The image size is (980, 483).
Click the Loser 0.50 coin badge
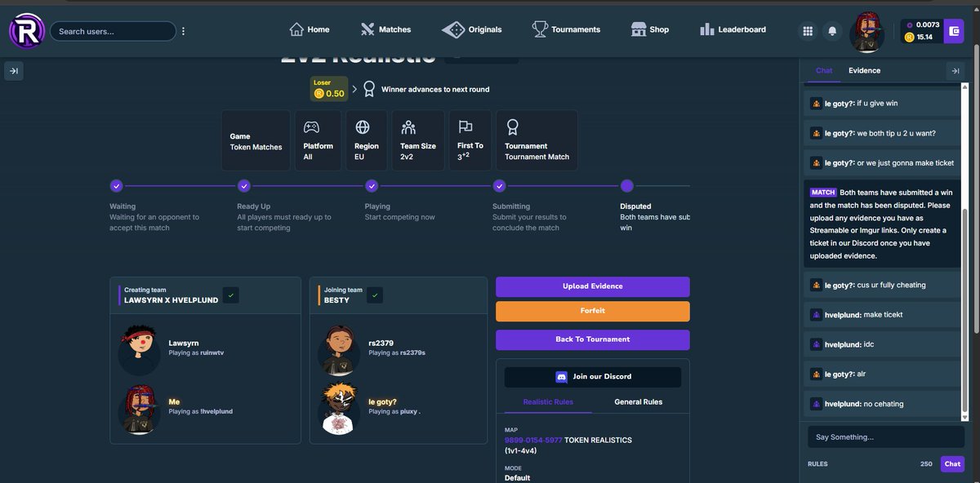(x=329, y=89)
